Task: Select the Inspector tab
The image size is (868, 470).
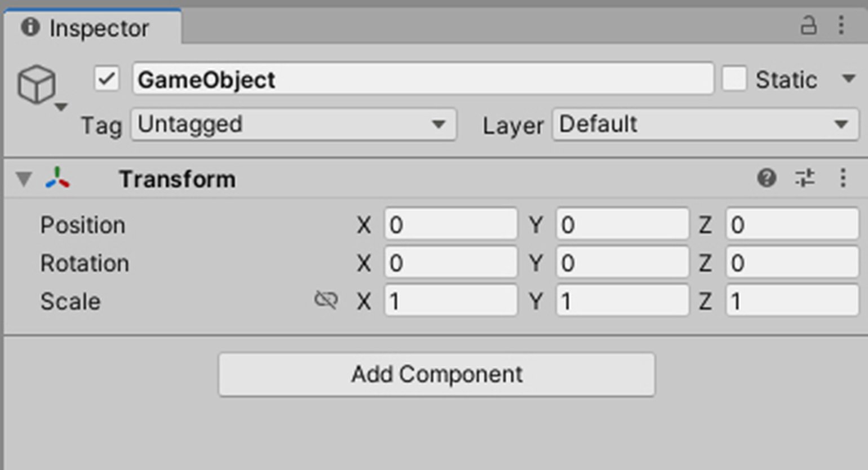Action: coord(93,28)
